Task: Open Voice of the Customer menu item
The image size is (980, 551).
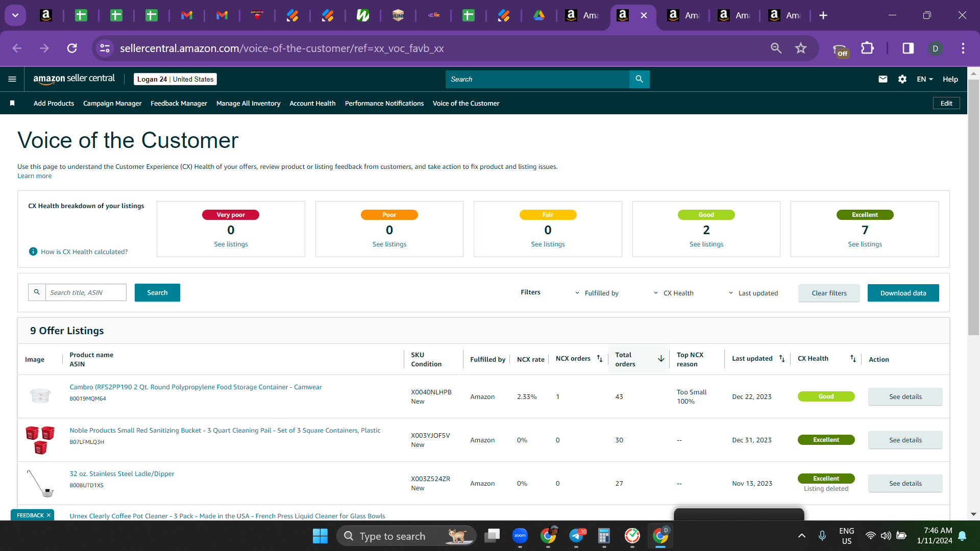Action: coord(466,103)
